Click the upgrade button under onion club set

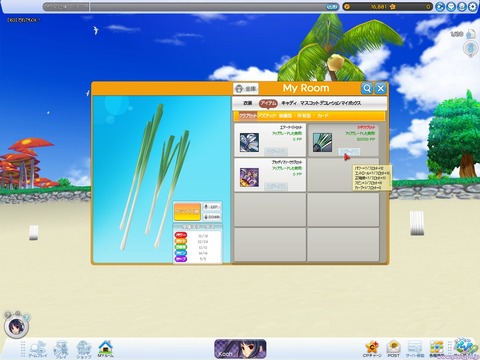[349, 152]
